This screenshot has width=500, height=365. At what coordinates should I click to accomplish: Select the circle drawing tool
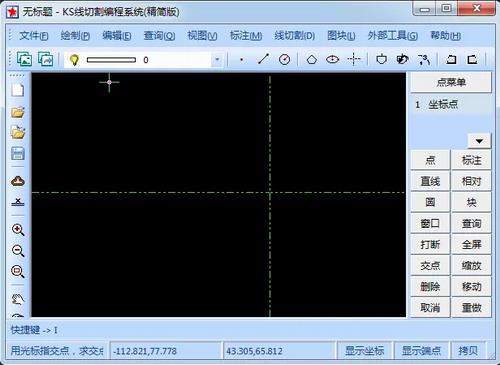click(x=284, y=60)
